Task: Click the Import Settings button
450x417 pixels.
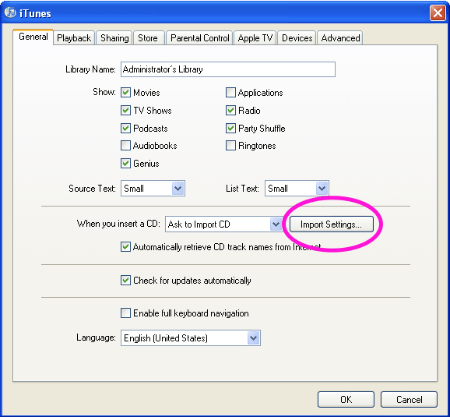Action: pos(331,224)
